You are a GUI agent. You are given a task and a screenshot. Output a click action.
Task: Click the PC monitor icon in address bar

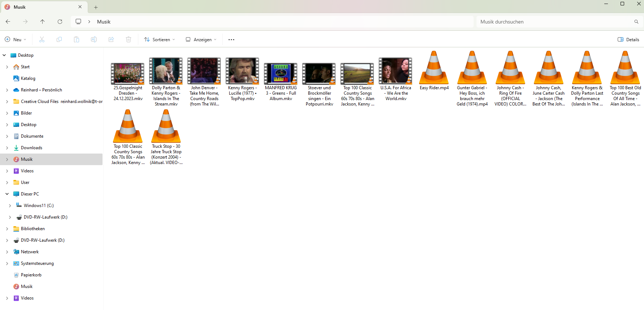(x=78, y=22)
